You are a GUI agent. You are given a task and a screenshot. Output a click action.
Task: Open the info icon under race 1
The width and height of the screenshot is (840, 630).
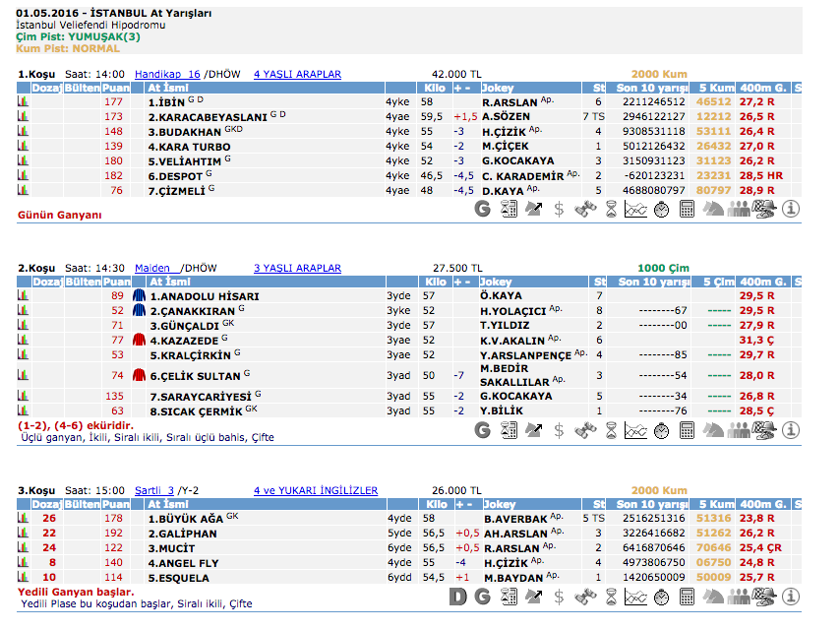790,209
